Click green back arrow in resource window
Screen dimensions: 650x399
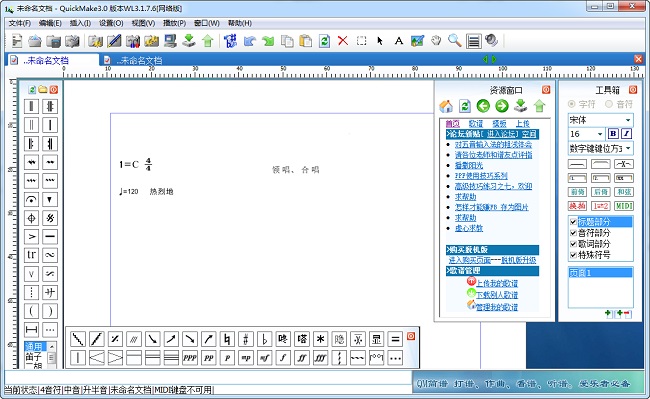pyautogui.click(x=483, y=106)
